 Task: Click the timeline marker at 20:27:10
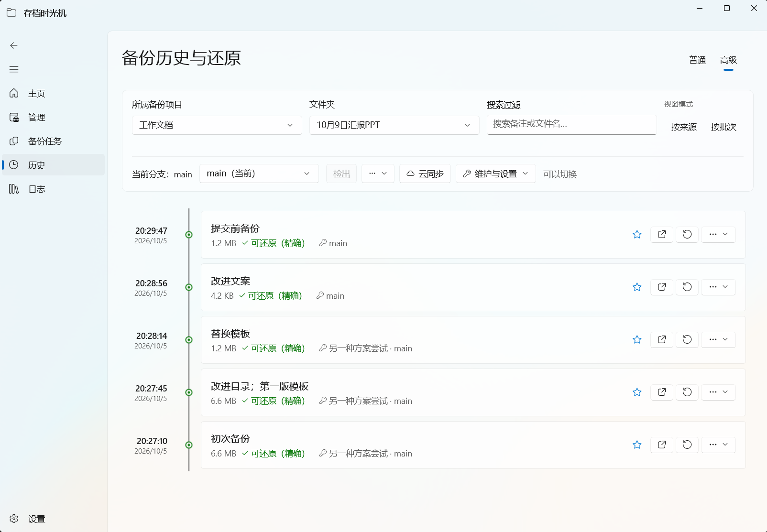[x=189, y=445]
